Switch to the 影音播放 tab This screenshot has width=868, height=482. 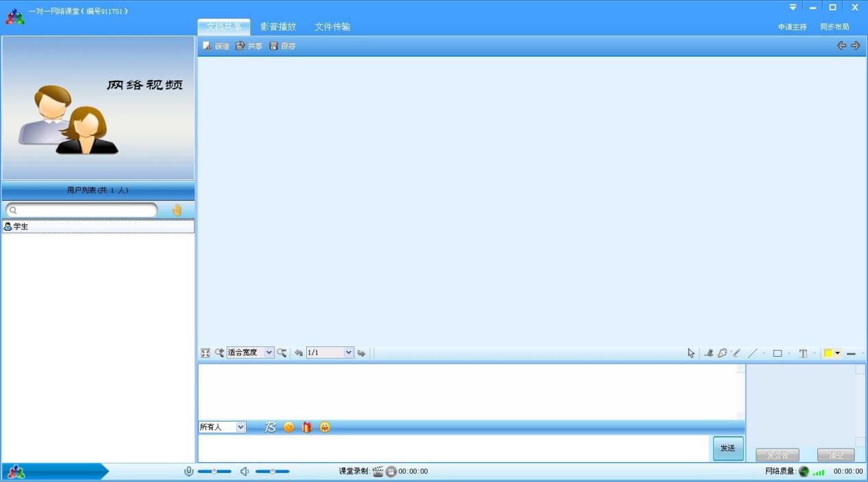coord(277,27)
